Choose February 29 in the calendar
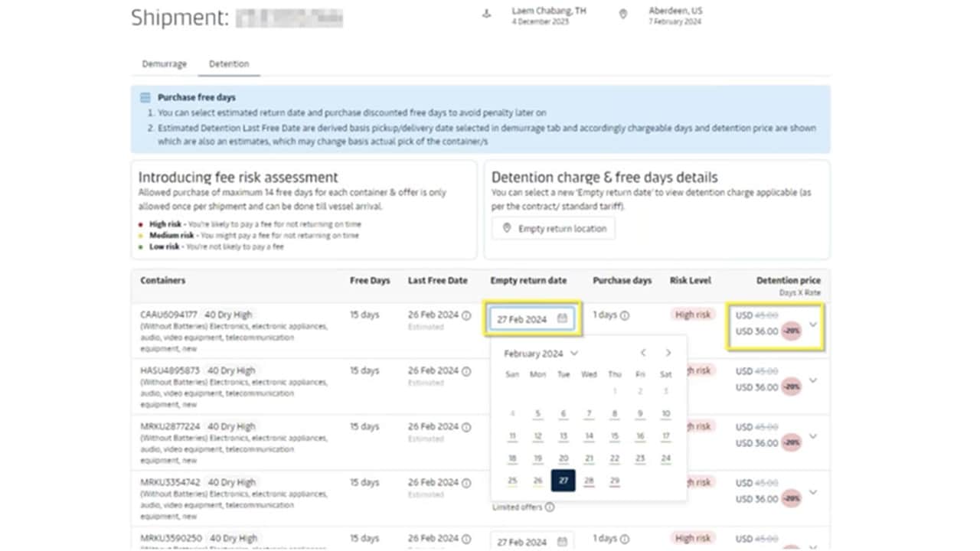 click(614, 481)
